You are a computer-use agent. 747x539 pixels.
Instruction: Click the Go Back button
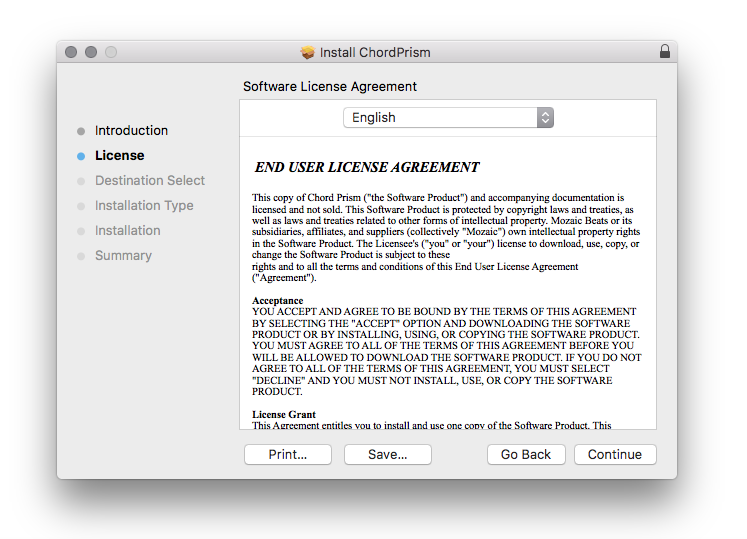pyautogui.click(x=526, y=455)
